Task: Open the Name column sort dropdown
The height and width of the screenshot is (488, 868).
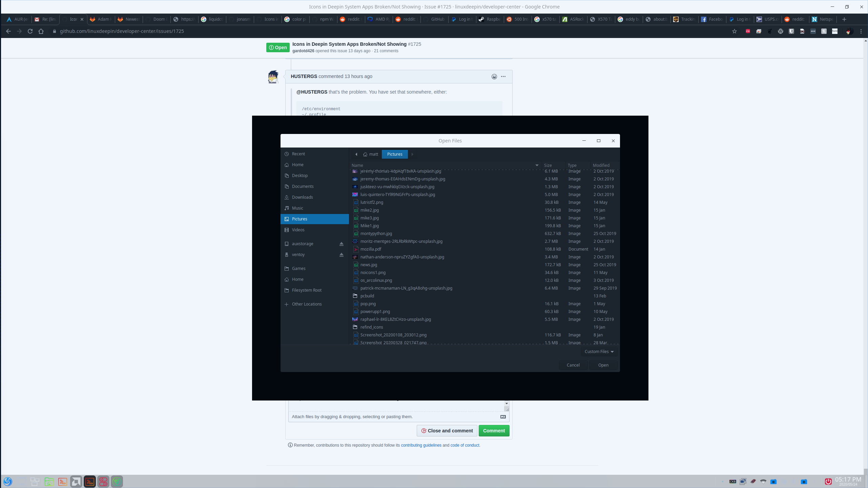Action: 537,165
